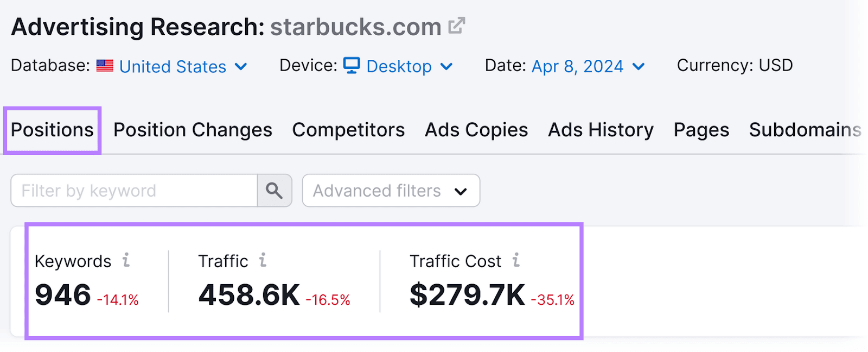
Task: Click Keywords info icon
Action: [x=126, y=260]
